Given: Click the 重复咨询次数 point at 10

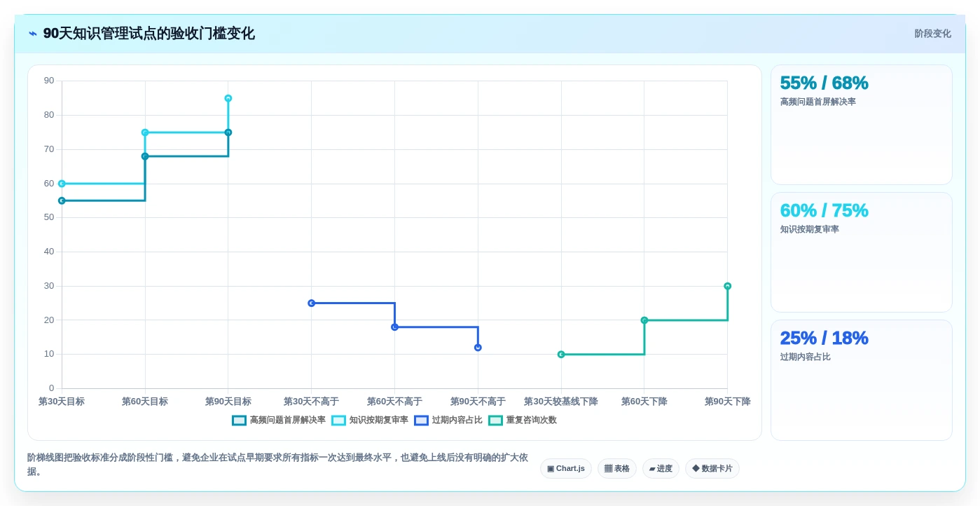Looking at the screenshot, I should point(561,355).
